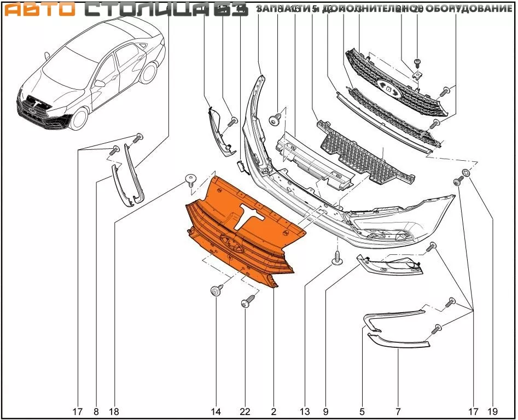518x420 pixels.
Task: Click callout number 22 at the bottom
Action: [245, 411]
